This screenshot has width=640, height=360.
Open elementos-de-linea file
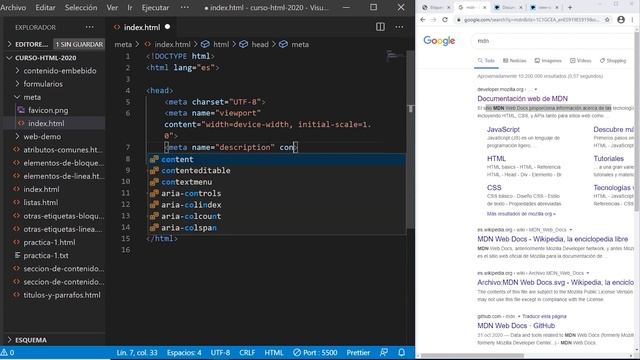(x=63, y=176)
